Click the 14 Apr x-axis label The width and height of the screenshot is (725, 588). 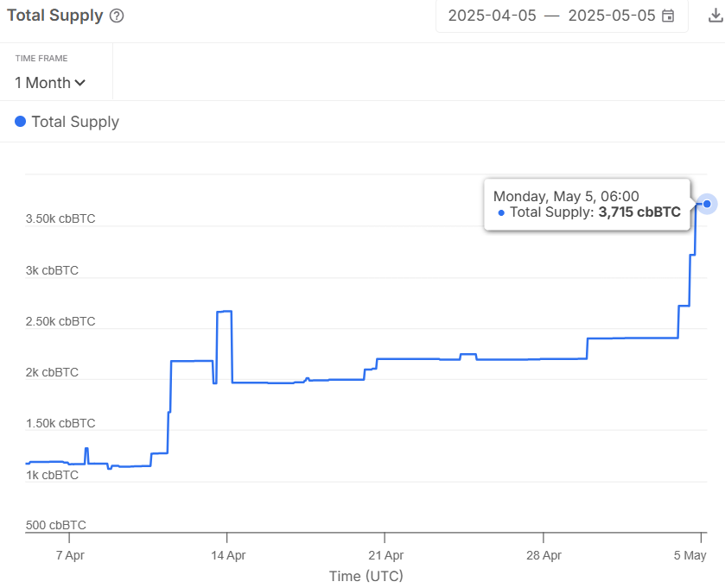pyautogui.click(x=227, y=554)
